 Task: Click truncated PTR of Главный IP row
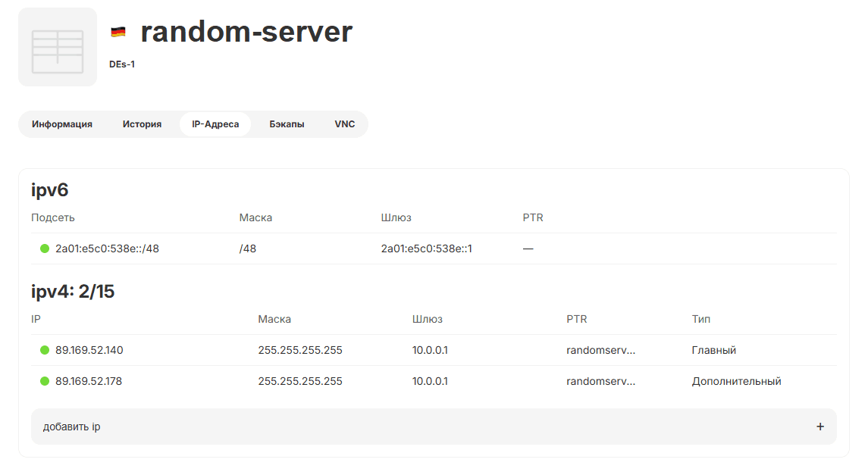600,350
